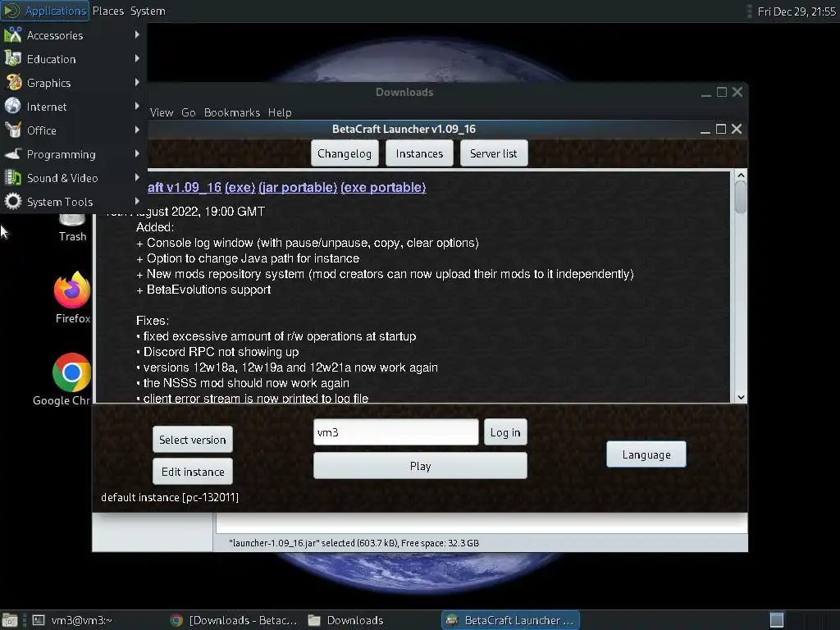Viewport: 840px width, 630px height.
Task: Open the Places menu
Action: [108, 11]
